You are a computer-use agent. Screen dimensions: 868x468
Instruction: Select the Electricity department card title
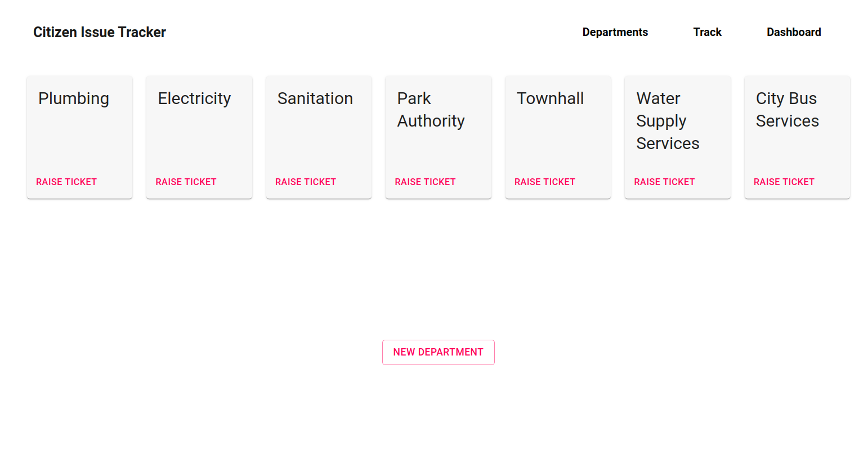194,98
